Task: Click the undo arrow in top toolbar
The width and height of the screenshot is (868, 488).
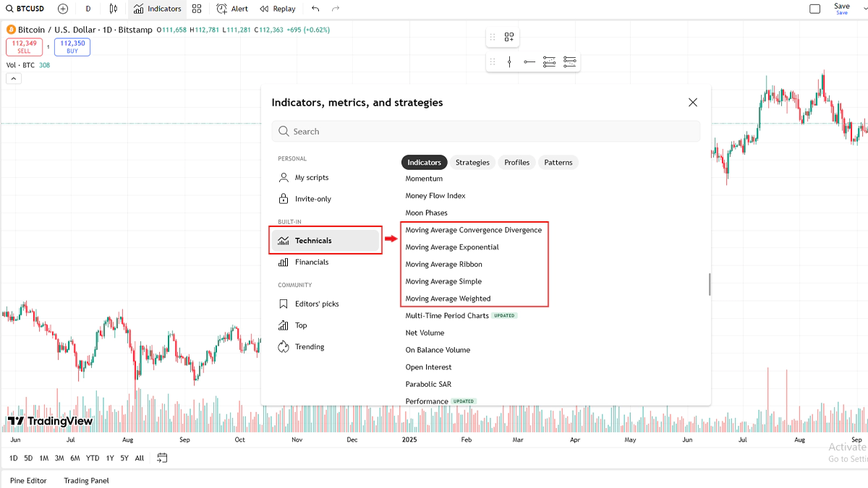Action: 315,9
